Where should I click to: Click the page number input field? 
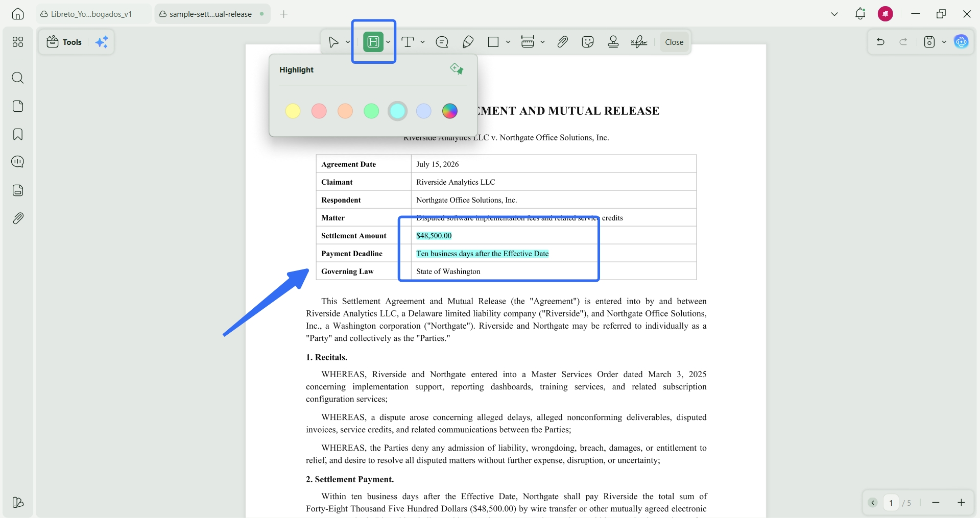coord(891,503)
